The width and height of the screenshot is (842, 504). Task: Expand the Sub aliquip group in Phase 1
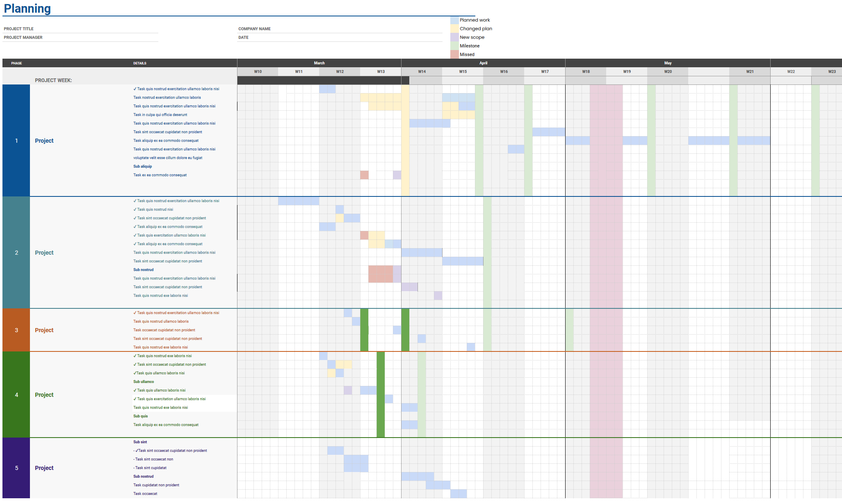click(142, 166)
